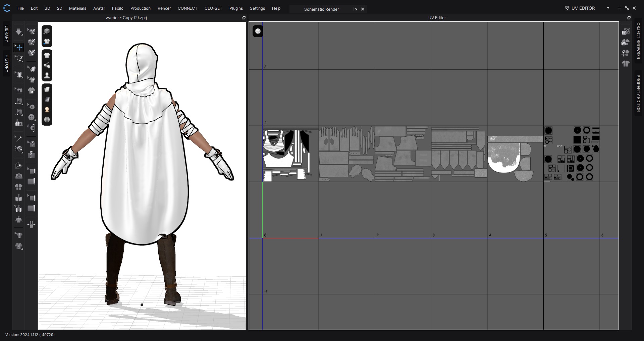Click the shirt on pedestal tool icon

click(x=19, y=74)
